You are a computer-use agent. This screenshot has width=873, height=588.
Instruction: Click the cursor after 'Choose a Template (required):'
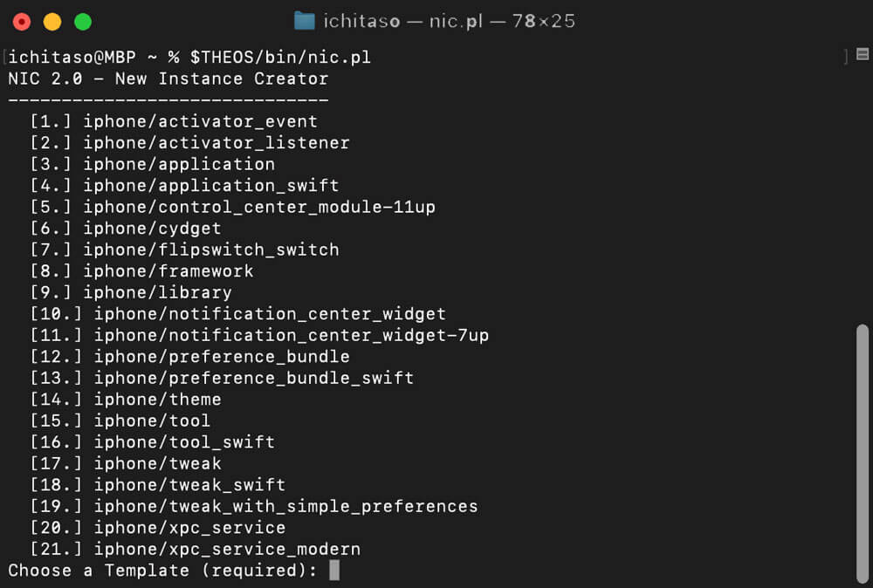334,571
